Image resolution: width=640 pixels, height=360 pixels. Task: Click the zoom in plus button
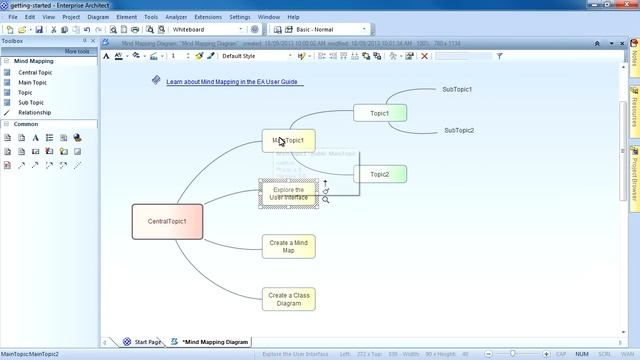click(546, 354)
